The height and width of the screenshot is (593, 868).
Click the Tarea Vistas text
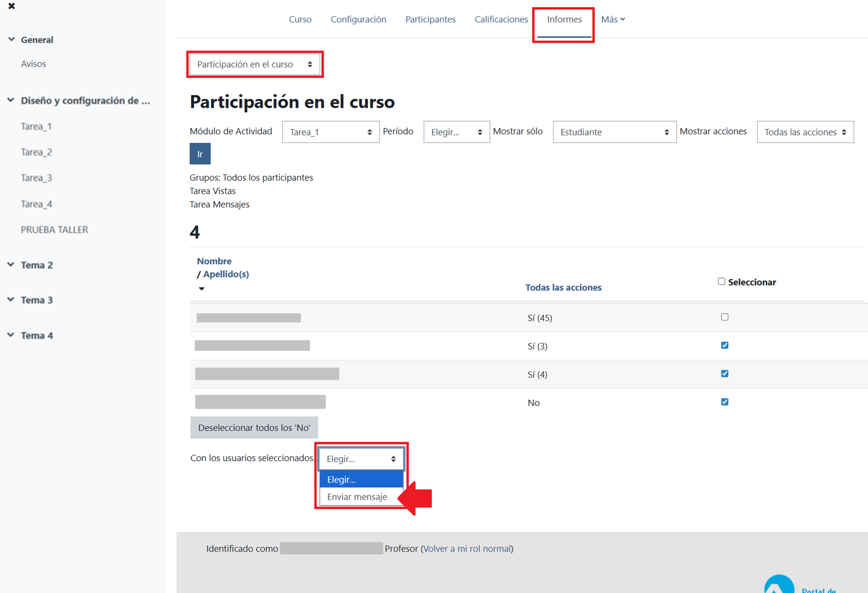tap(212, 191)
